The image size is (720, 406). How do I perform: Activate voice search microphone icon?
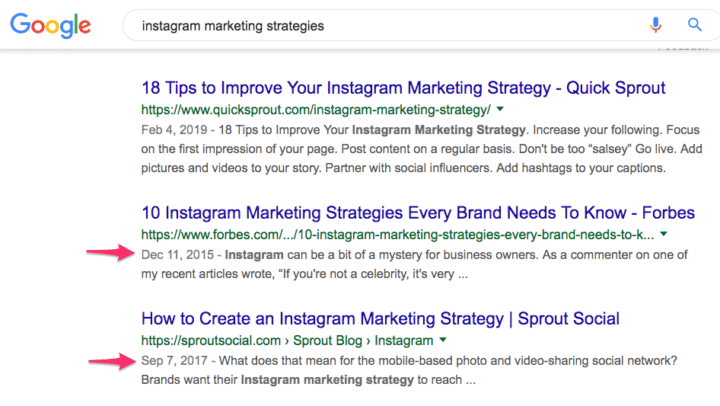click(655, 25)
